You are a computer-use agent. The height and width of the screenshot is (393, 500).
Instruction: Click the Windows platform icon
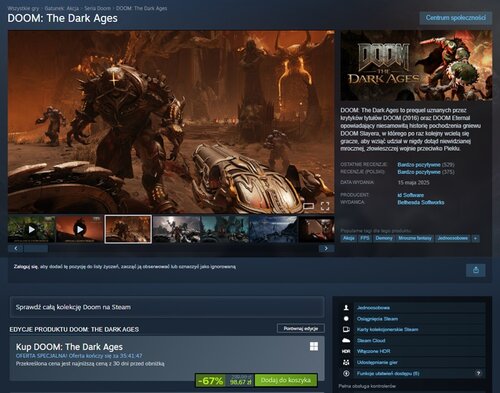click(314, 346)
